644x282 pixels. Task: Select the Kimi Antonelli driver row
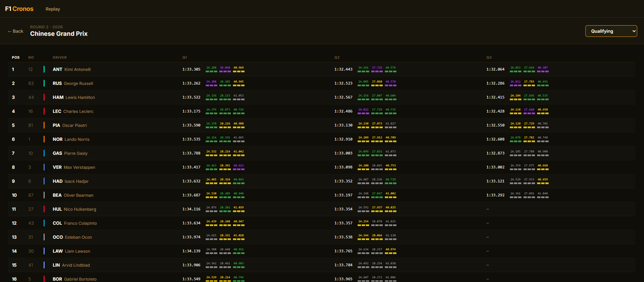(321, 69)
